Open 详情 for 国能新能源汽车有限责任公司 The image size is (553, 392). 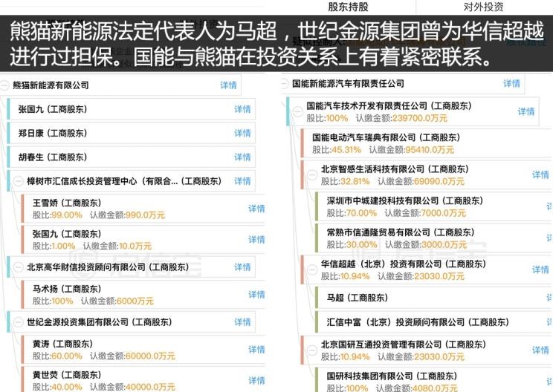tap(511, 83)
